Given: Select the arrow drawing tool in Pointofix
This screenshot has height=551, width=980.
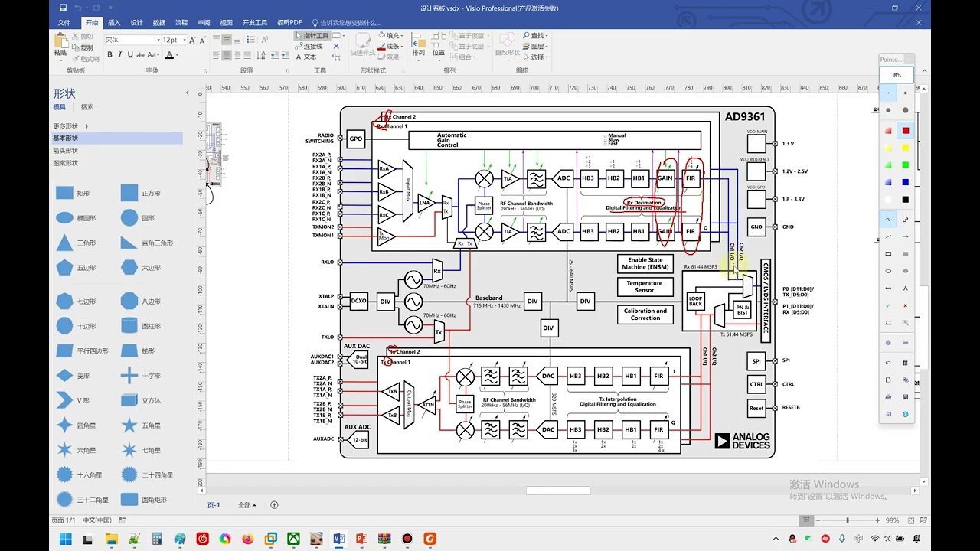Looking at the screenshot, I should point(906,236).
